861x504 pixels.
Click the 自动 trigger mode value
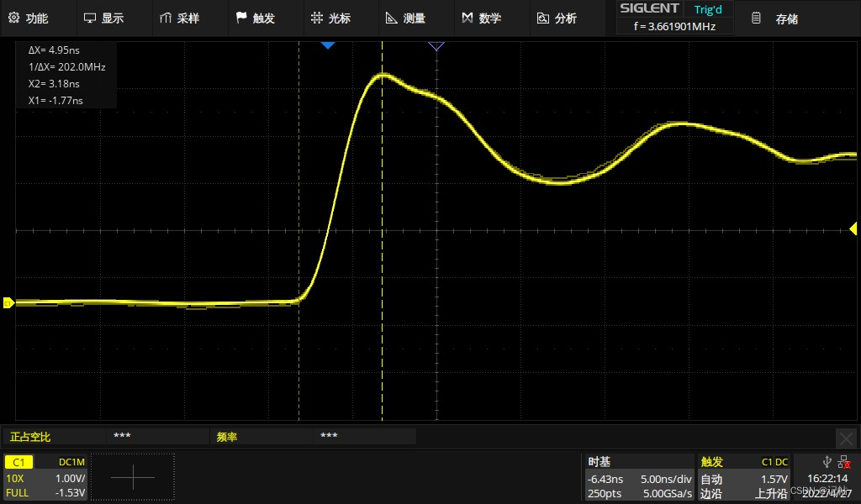[x=711, y=479]
